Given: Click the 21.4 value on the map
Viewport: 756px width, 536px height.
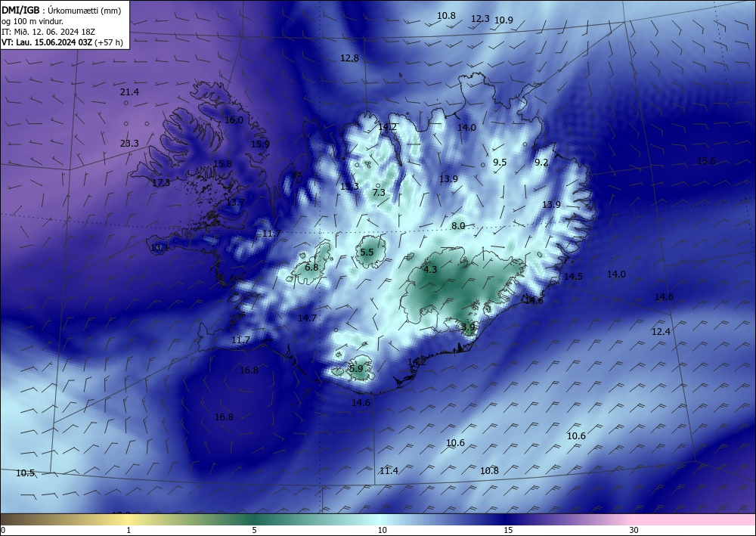Looking at the screenshot, I should 129,92.
